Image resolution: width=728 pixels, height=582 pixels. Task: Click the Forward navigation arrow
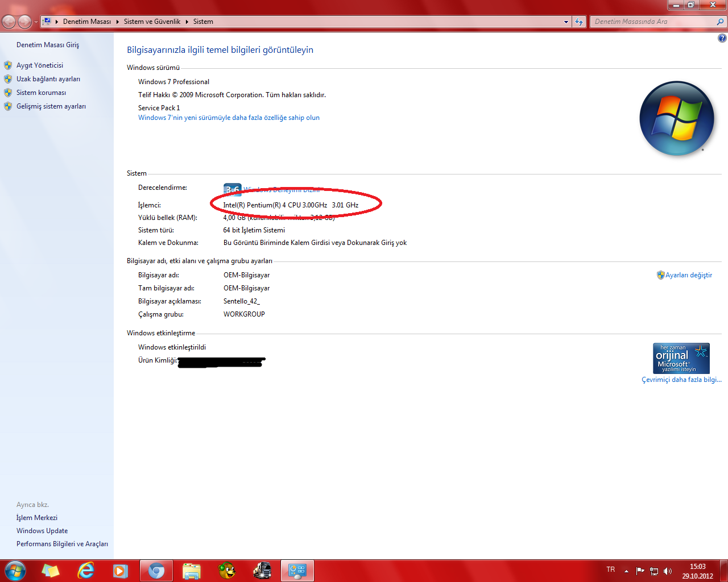coord(25,22)
